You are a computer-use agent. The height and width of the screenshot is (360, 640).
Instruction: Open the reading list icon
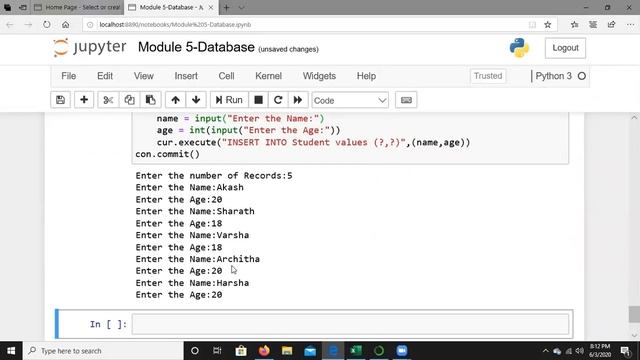593,24
